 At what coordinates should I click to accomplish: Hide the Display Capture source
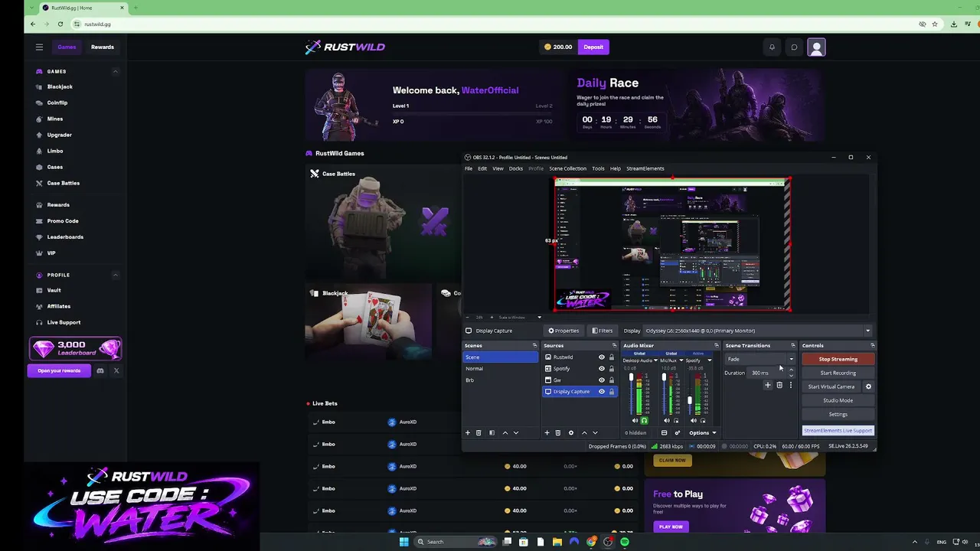[x=602, y=392]
